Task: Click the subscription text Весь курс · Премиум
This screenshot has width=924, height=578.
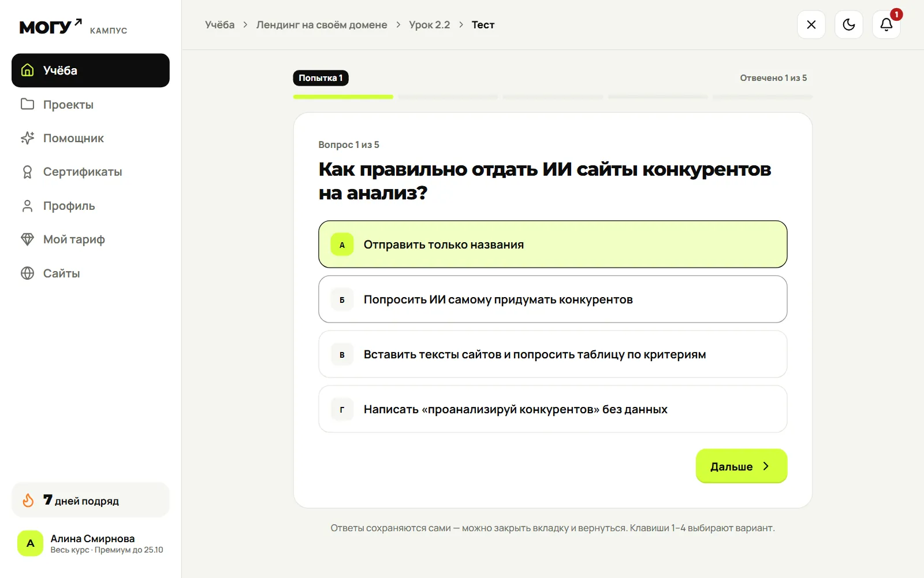Action: [x=107, y=550]
